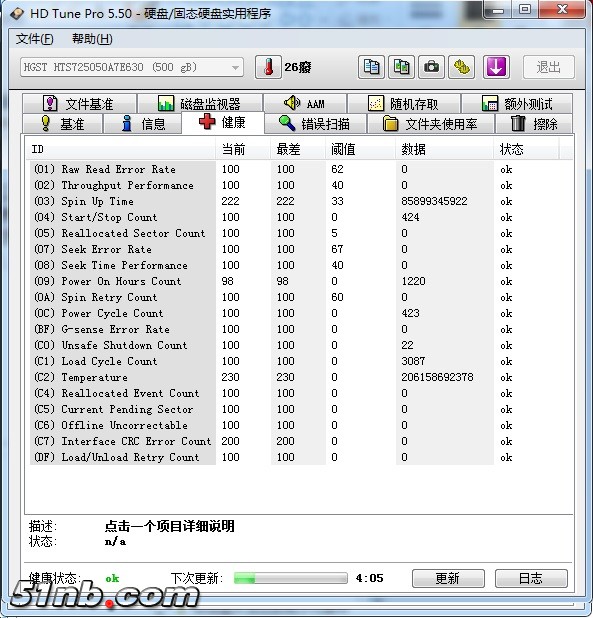593x618 pixels.
Task: Switch to the 随机存取 tab
Action: pyautogui.click(x=404, y=104)
